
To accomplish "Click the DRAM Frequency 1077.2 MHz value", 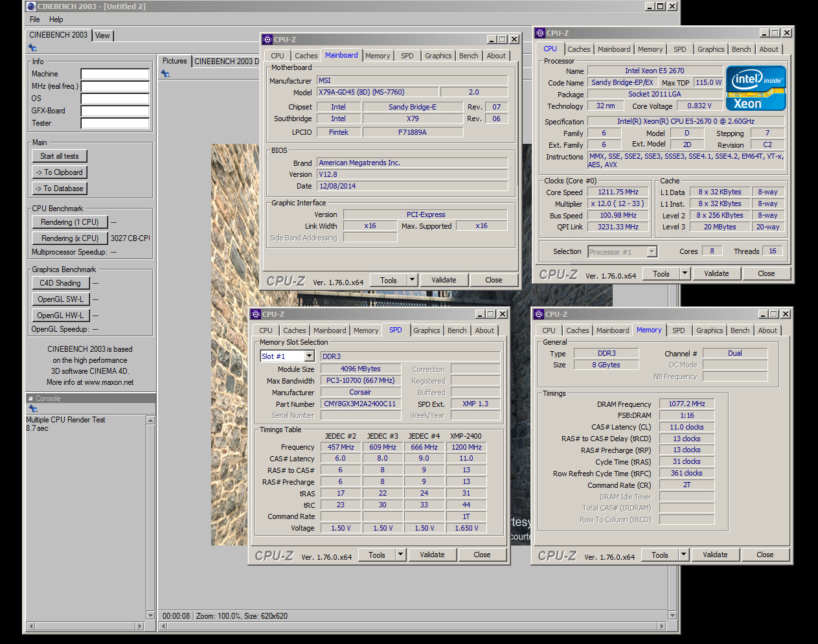I will tap(687, 404).
